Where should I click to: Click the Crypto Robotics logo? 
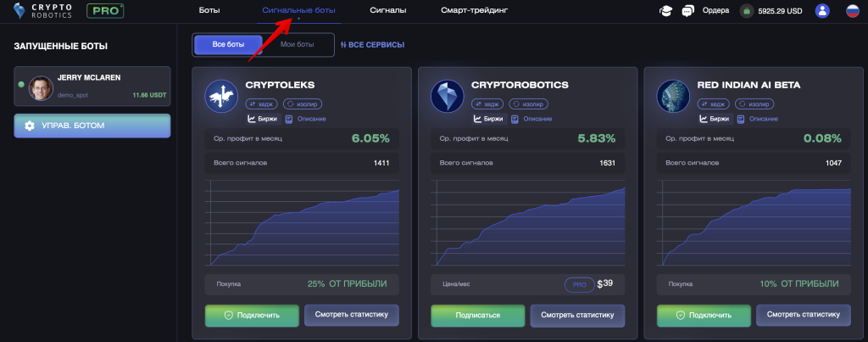pos(42,10)
